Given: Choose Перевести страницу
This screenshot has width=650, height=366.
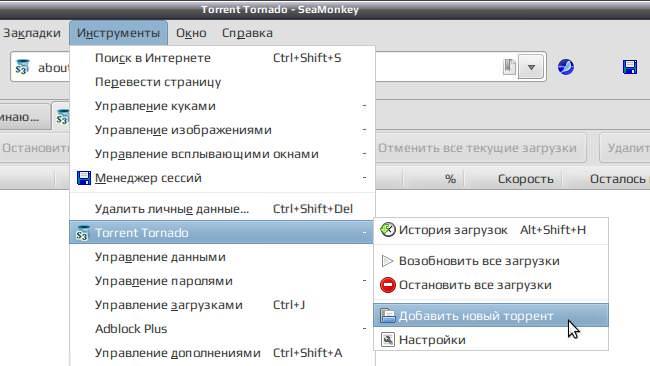Looking at the screenshot, I should [222, 82].
